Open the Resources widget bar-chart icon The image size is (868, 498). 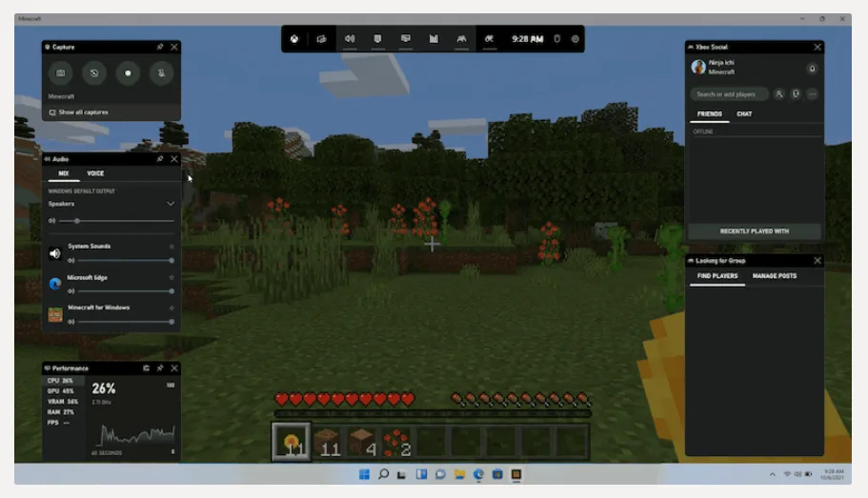point(434,39)
